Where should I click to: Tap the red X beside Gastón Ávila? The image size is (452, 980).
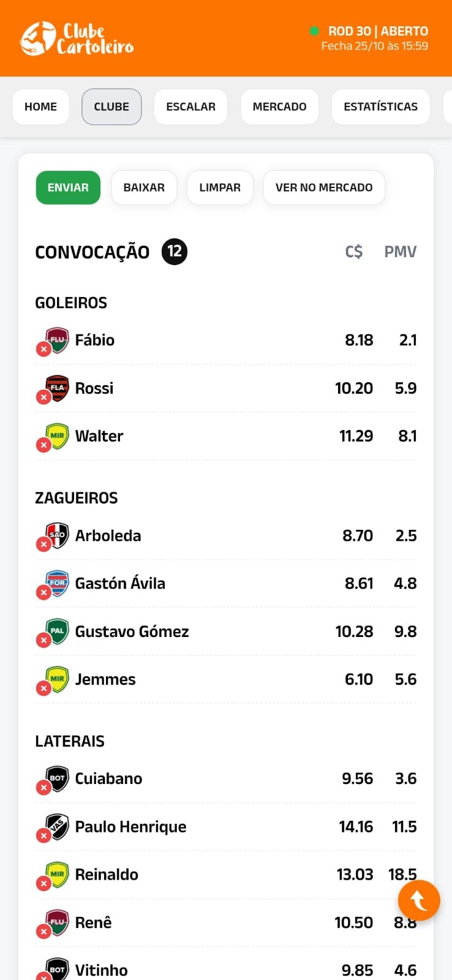click(43, 592)
